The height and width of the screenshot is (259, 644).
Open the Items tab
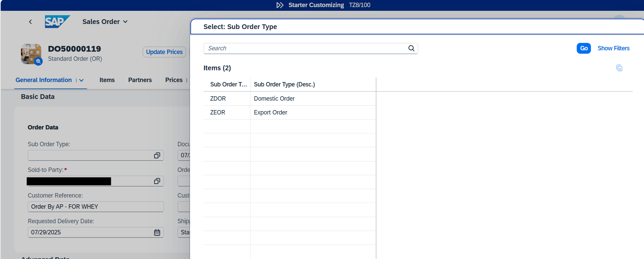point(107,80)
